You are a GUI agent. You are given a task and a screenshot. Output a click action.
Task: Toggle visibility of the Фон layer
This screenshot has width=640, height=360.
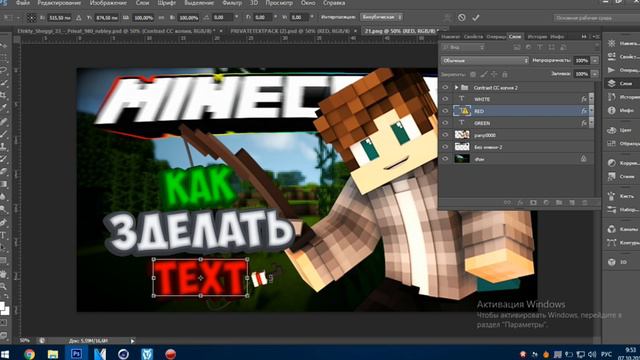(445, 159)
